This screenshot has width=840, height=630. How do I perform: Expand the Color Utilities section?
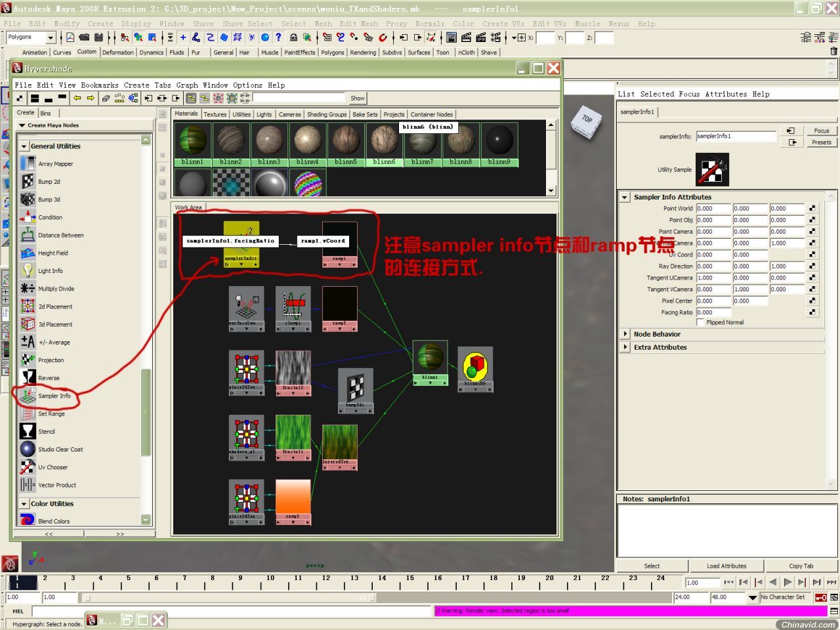pos(24,504)
